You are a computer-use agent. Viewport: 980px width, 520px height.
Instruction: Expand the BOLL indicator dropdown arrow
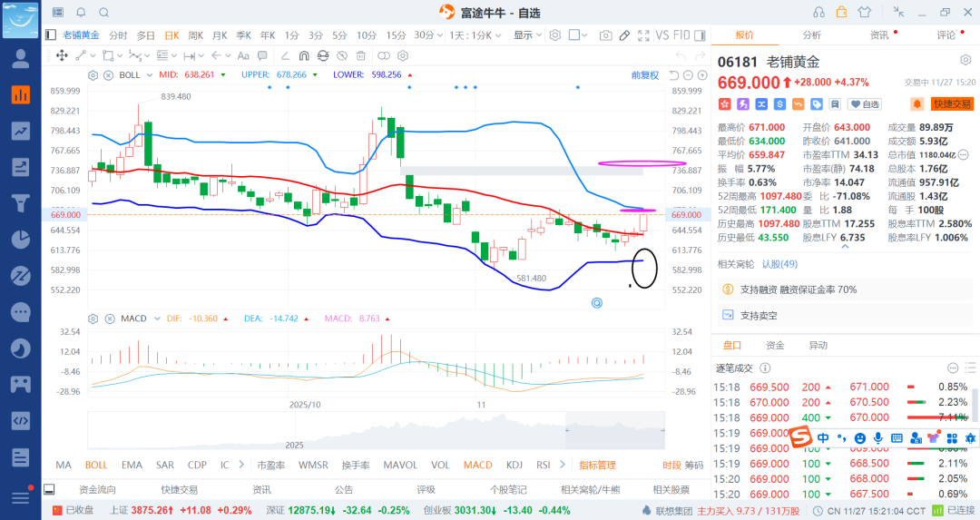pyautogui.click(x=150, y=75)
